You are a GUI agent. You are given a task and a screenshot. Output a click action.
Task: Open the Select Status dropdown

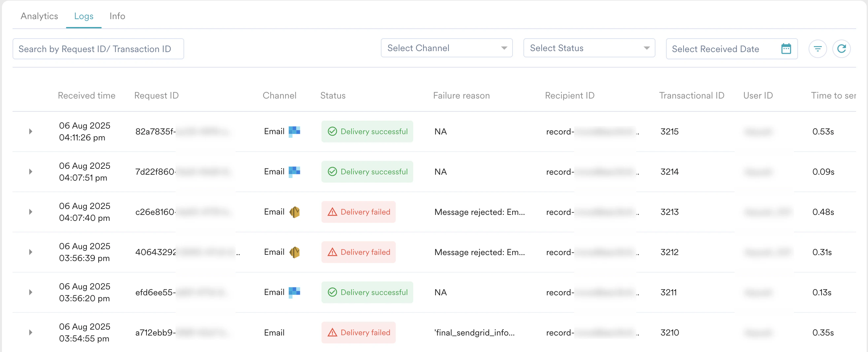(589, 48)
